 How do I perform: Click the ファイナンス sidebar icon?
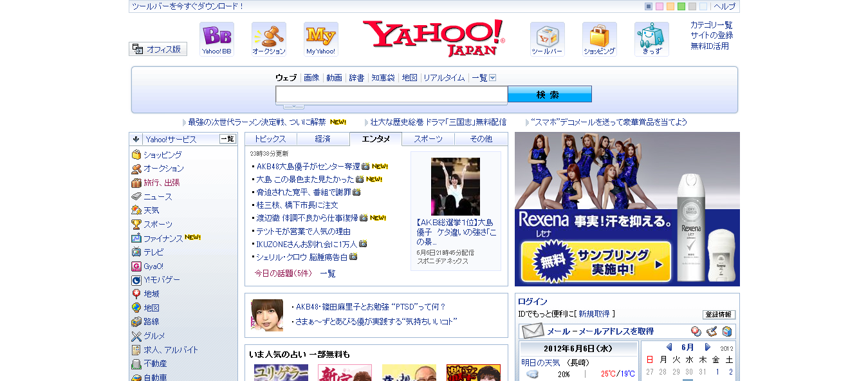136,239
